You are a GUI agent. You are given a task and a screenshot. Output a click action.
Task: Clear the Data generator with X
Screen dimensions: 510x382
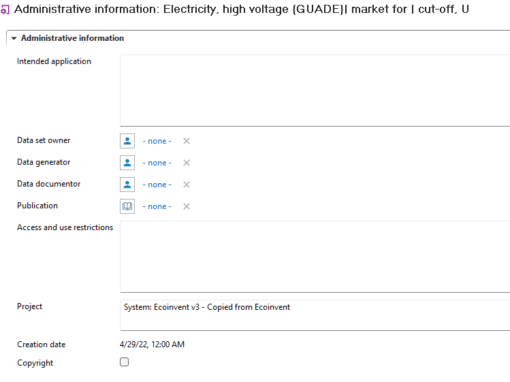186,163
